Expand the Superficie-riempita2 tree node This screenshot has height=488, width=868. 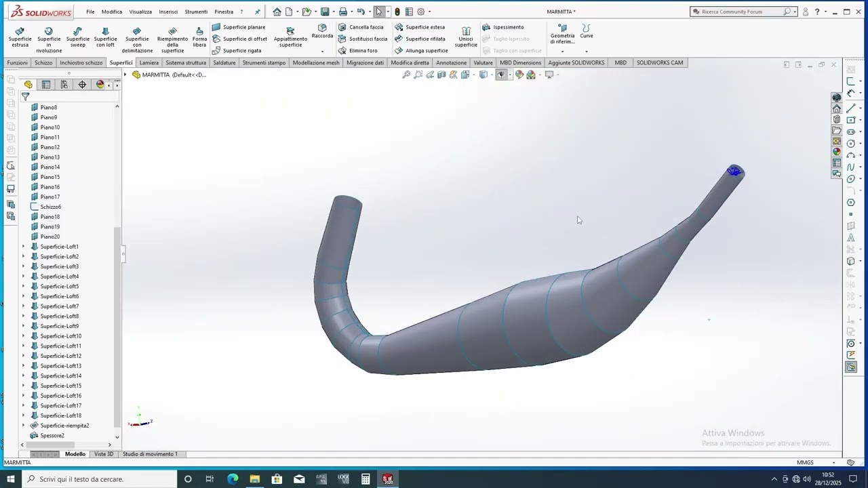pos(24,426)
